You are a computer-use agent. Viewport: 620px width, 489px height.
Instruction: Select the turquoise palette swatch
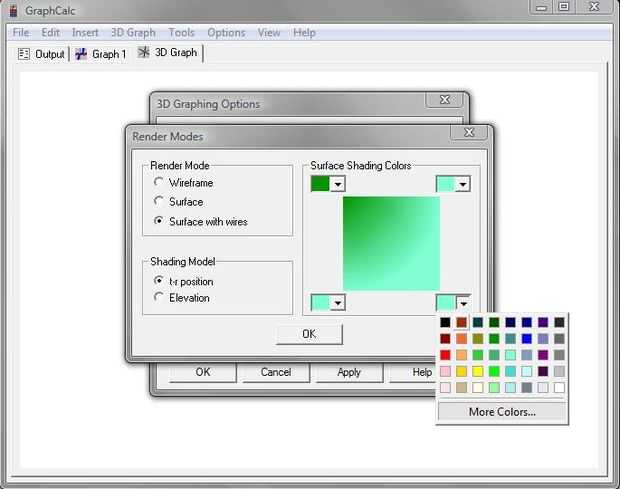click(510, 371)
